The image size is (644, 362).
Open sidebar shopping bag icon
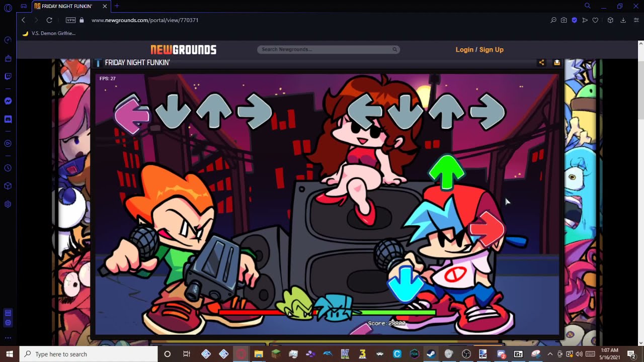pyautogui.click(x=8, y=58)
